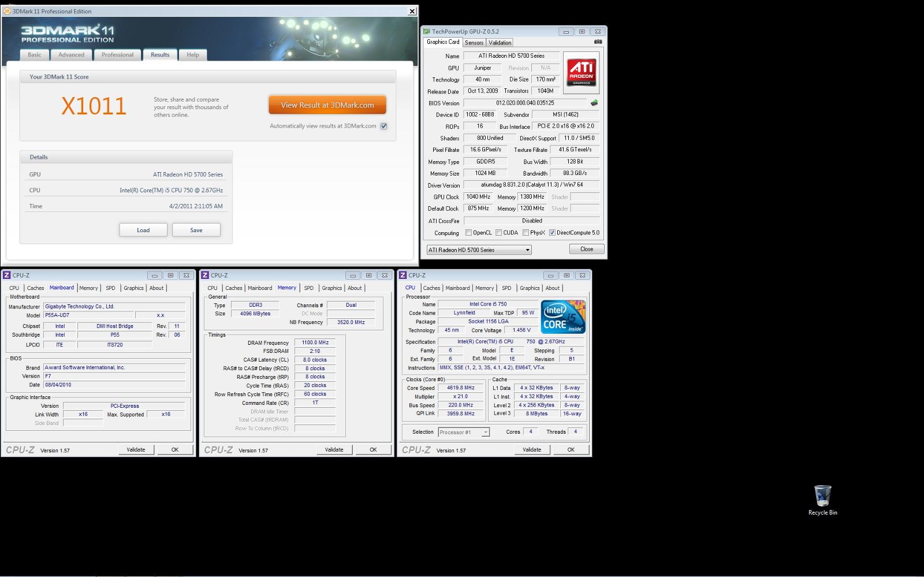Toggle the PhysX checkbox in GPU-Z
The height and width of the screenshot is (577, 924).
click(526, 233)
